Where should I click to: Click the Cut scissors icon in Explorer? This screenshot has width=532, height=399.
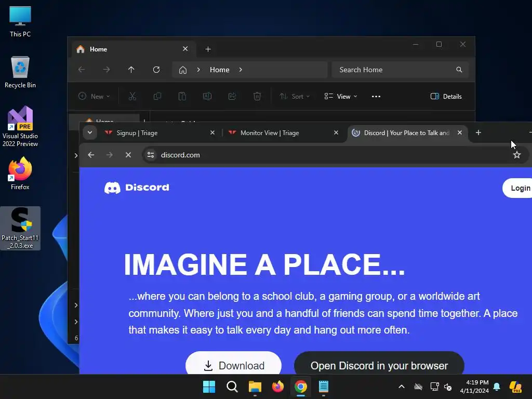[x=132, y=96]
